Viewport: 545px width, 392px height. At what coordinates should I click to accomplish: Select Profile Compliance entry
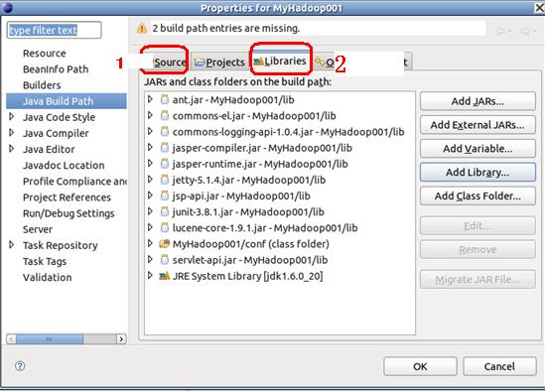[x=74, y=181]
